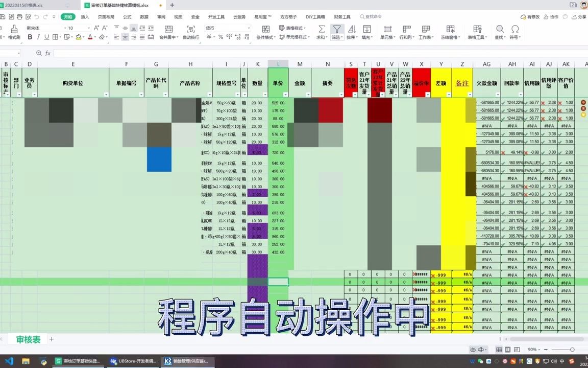
Task: Toggle bold formatting with the B button
Action: pyautogui.click(x=30, y=37)
